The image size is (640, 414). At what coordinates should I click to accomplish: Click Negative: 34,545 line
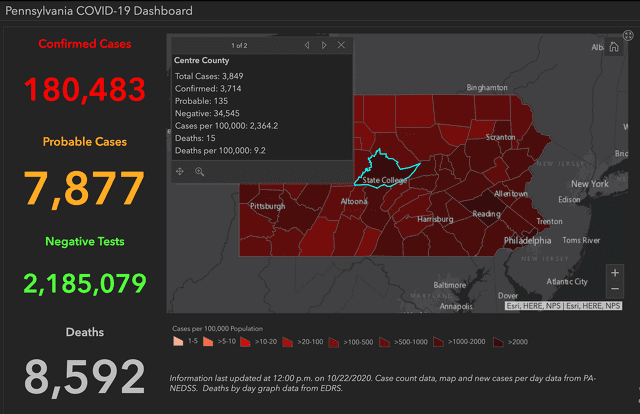coord(207,113)
